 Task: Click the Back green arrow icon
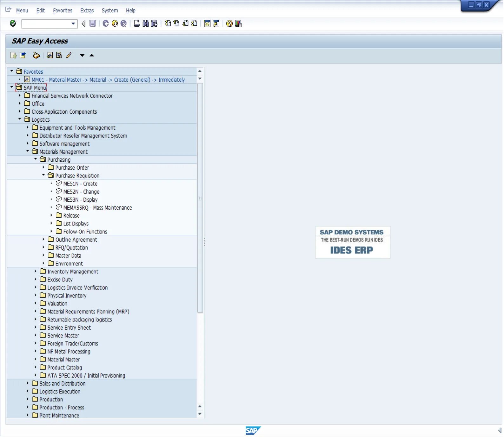click(x=106, y=24)
